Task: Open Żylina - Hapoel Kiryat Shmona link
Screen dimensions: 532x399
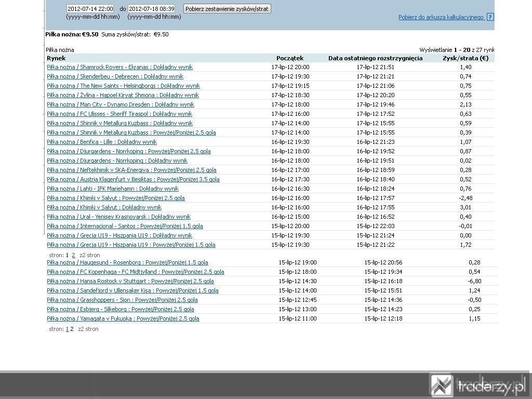Action: tap(123, 96)
